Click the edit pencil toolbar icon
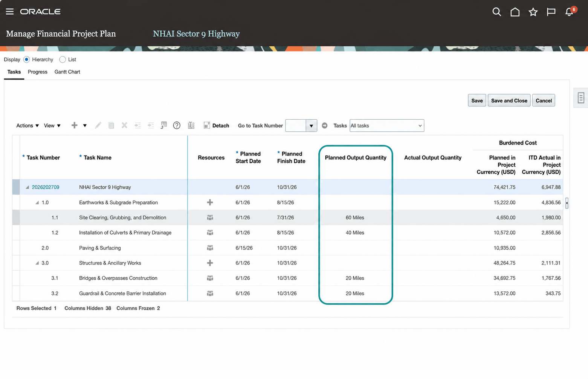 point(98,125)
